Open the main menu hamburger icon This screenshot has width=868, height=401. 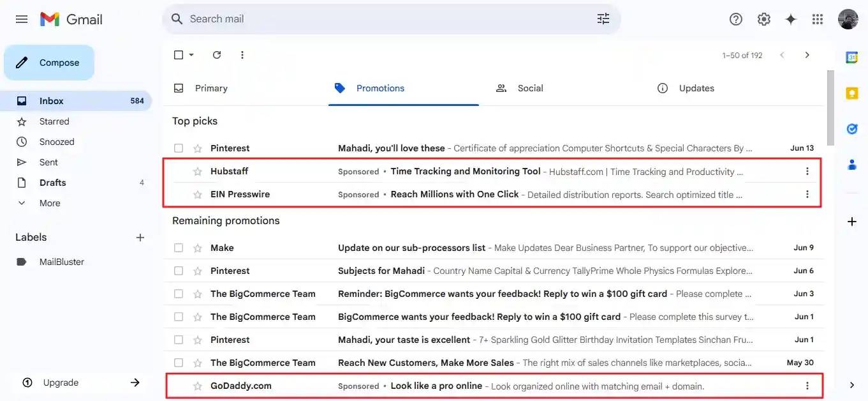click(22, 19)
